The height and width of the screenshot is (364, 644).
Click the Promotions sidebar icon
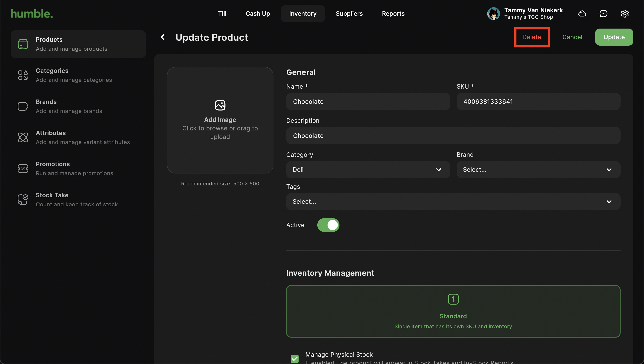(x=23, y=168)
